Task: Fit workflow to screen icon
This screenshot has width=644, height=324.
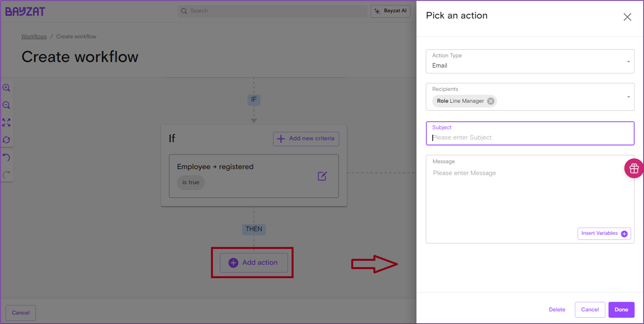Action: click(x=6, y=122)
